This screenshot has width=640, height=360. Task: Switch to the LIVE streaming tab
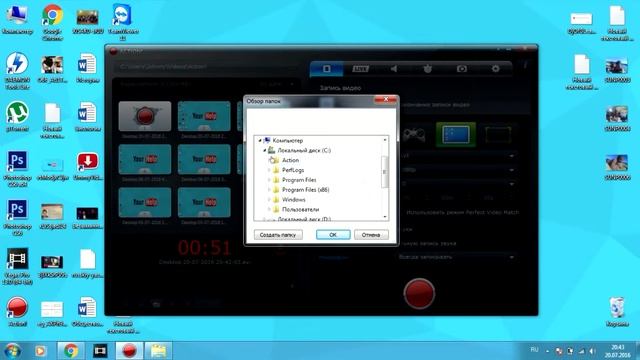pos(360,69)
